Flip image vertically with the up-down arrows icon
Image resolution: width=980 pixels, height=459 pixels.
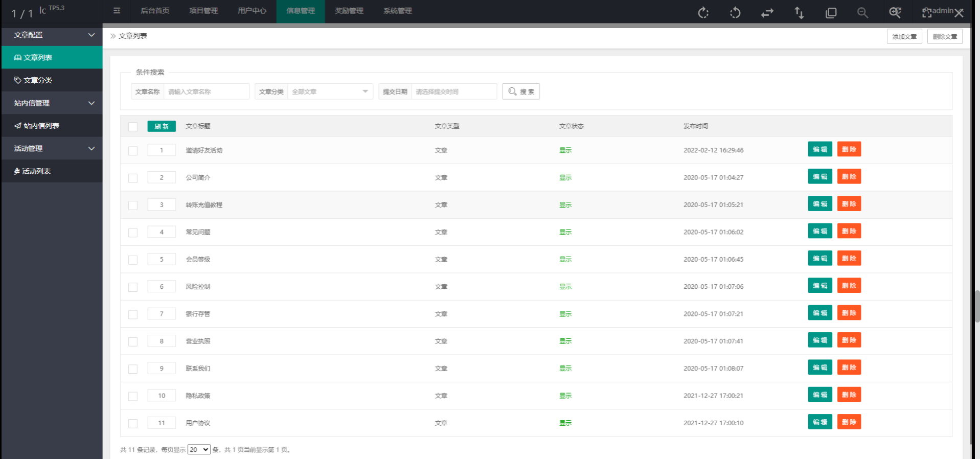[x=799, y=13]
